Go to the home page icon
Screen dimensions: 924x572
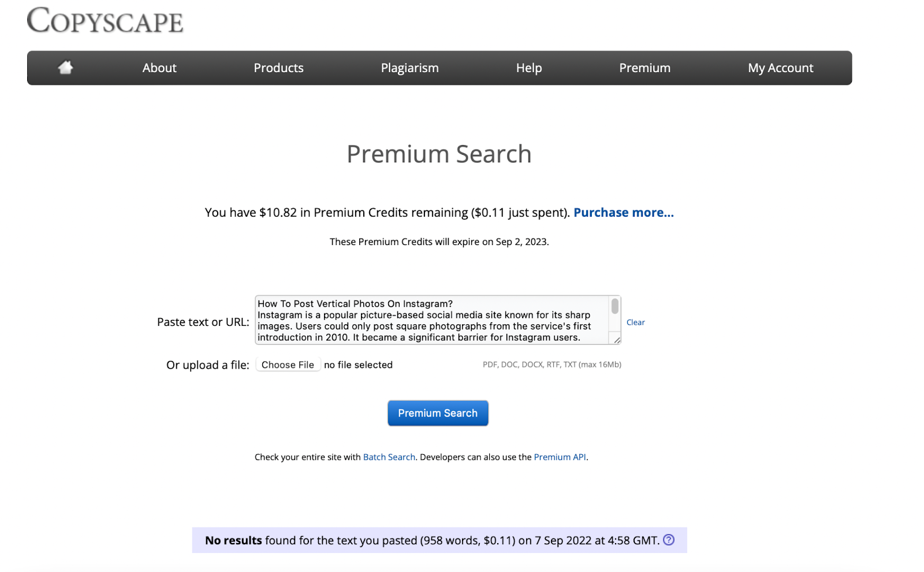click(65, 68)
